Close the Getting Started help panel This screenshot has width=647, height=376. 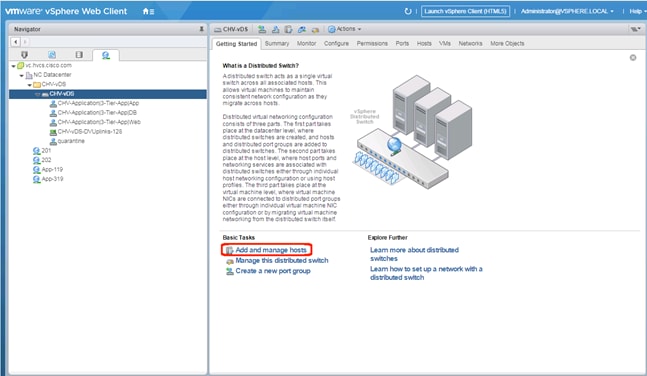pos(633,58)
